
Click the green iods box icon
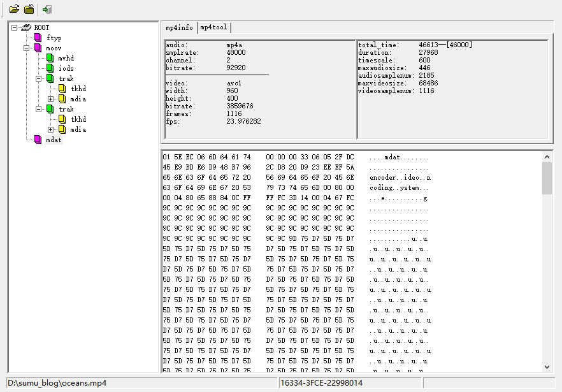point(50,69)
